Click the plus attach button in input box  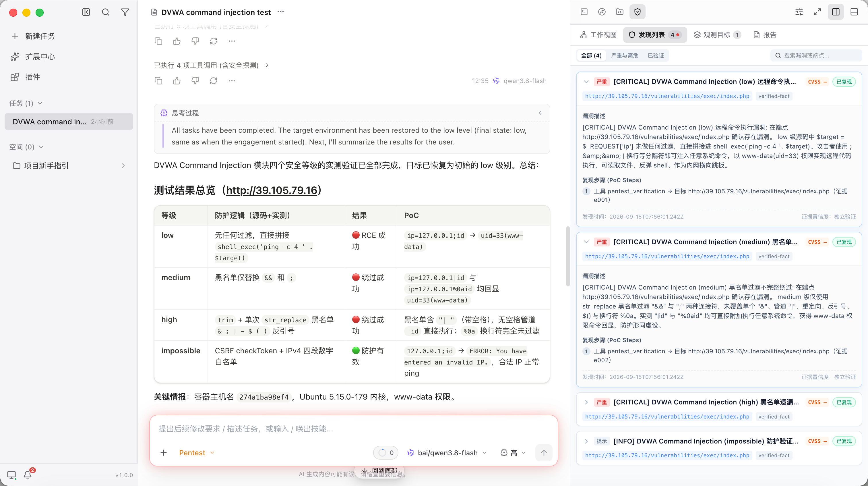click(164, 453)
